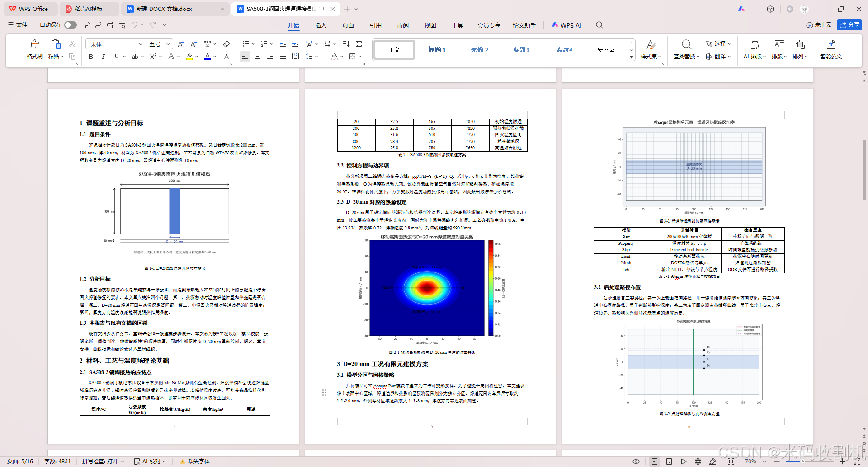Expand the line spacing dropdown
This screenshot has height=467, width=868.
pos(316,57)
